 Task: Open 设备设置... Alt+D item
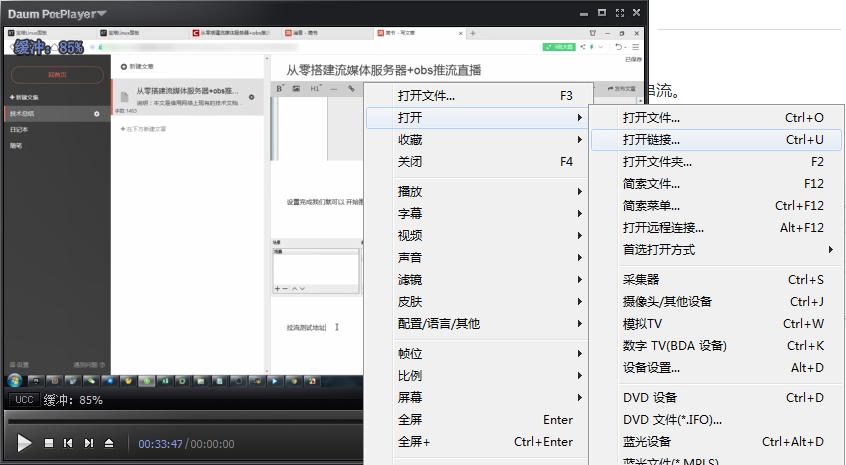[716, 368]
